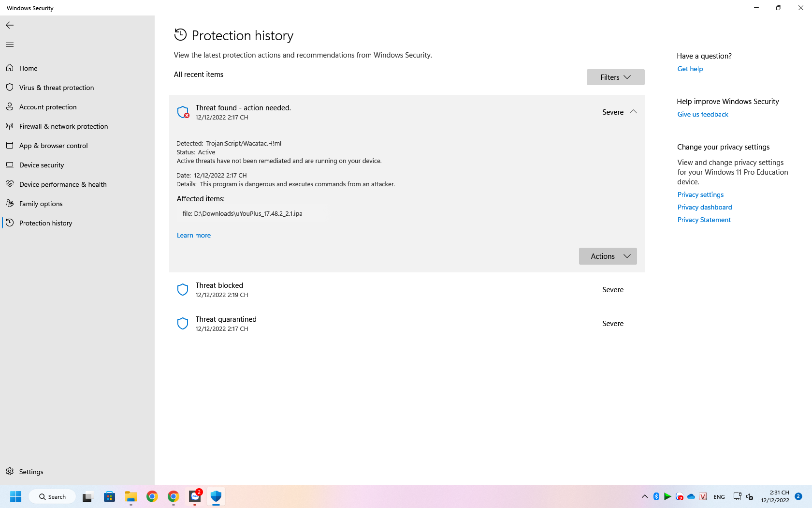Click the ENG language indicator

tap(719, 497)
